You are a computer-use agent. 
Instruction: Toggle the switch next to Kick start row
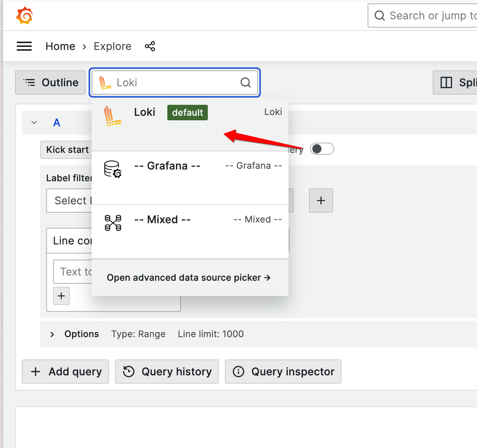pyautogui.click(x=322, y=149)
